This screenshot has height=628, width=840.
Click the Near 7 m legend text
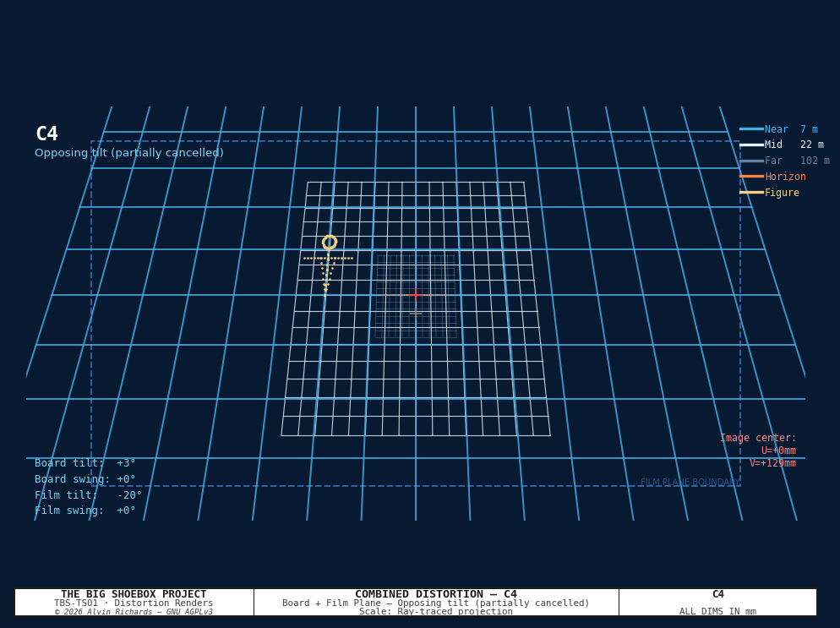point(791,129)
